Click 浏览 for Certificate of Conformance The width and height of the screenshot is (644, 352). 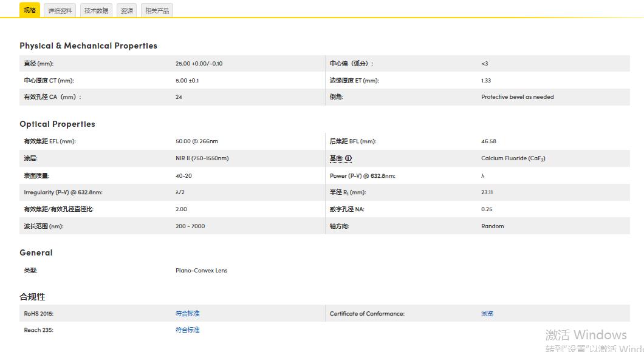pos(487,314)
